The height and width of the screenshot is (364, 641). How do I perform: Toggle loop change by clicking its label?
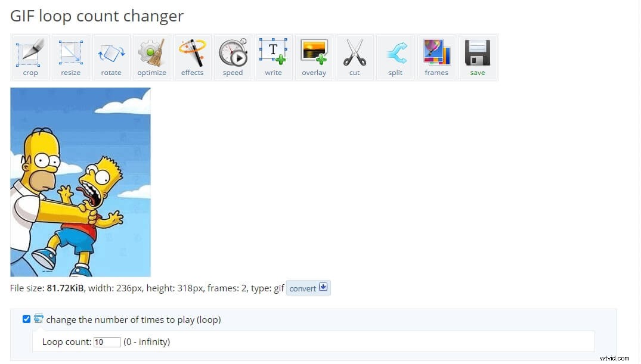click(134, 319)
